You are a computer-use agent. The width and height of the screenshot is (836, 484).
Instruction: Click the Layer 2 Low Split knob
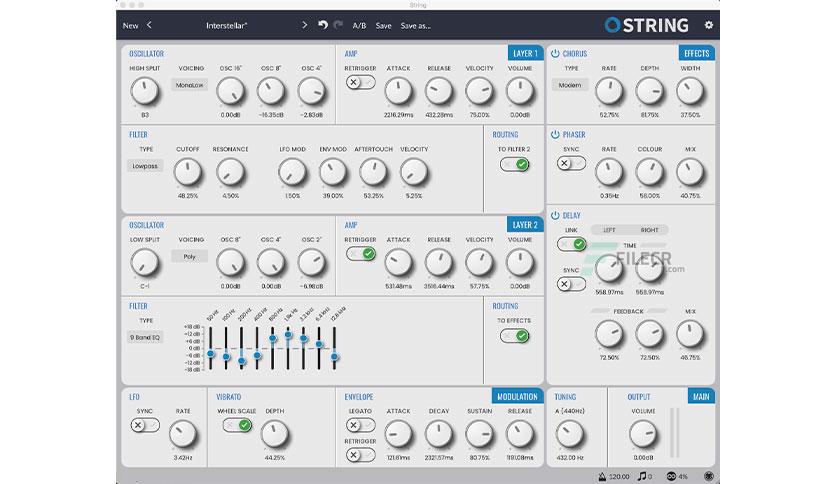click(x=145, y=263)
